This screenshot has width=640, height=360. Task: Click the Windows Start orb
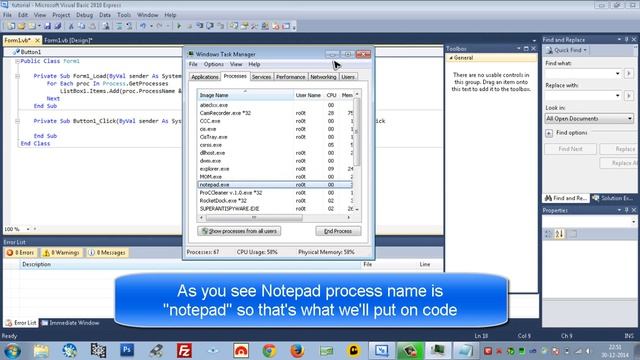click(x=12, y=351)
